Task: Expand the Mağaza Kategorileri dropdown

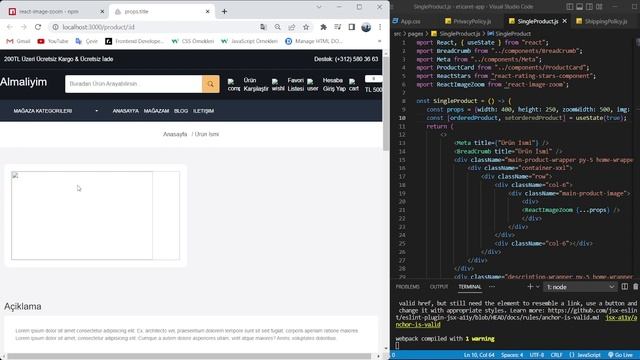Action: point(56,111)
